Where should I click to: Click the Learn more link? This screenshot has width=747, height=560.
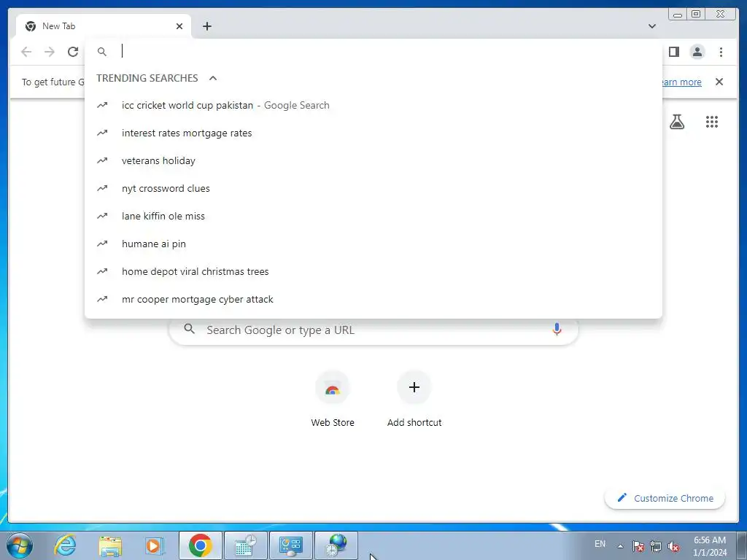click(x=682, y=82)
